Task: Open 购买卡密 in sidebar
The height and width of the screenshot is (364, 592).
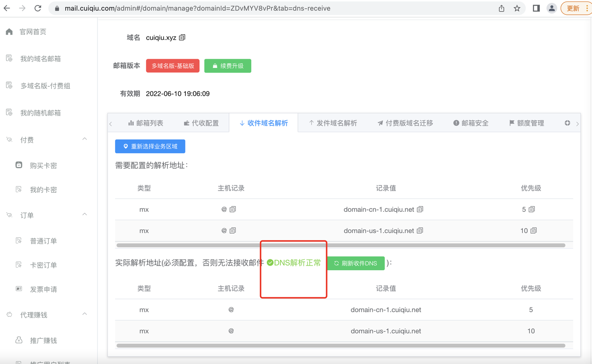Action: click(x=43, y=166)
